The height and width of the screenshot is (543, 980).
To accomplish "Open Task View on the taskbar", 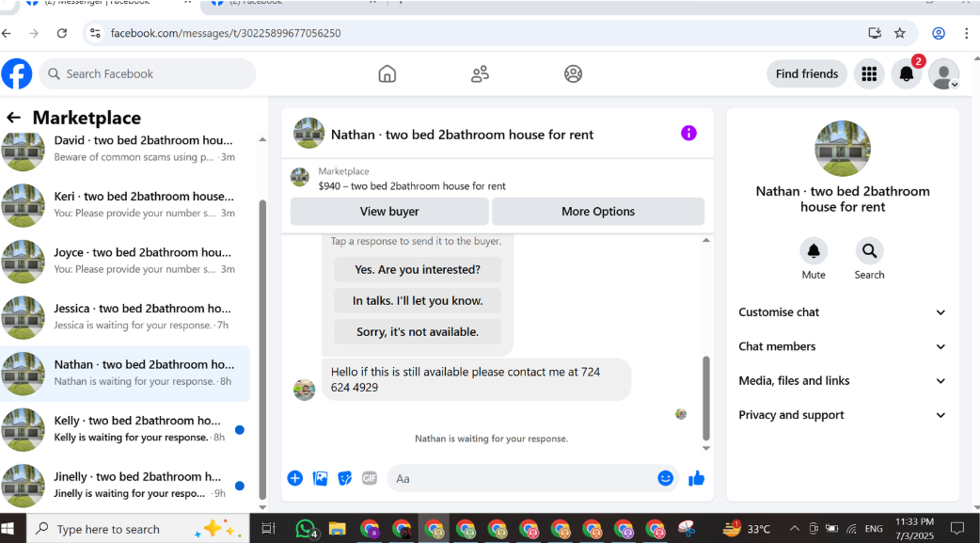I will click(268, 529).
